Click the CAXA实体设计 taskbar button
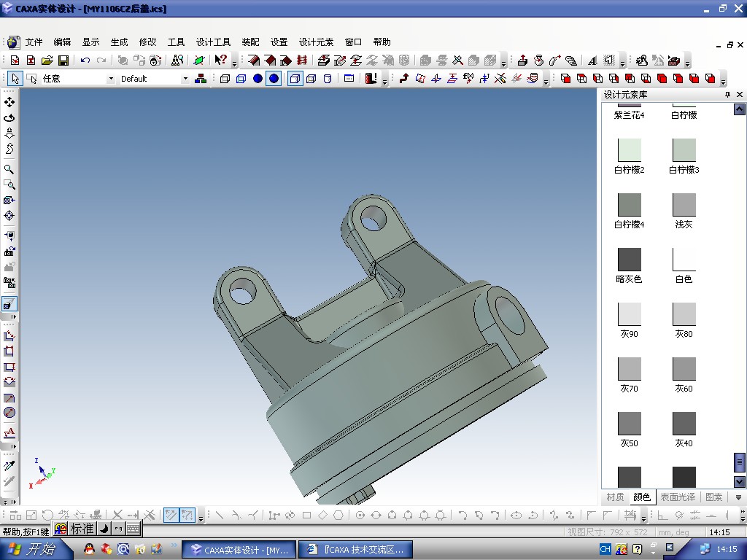Screen dimensions: 747x560 pos(239,550)
